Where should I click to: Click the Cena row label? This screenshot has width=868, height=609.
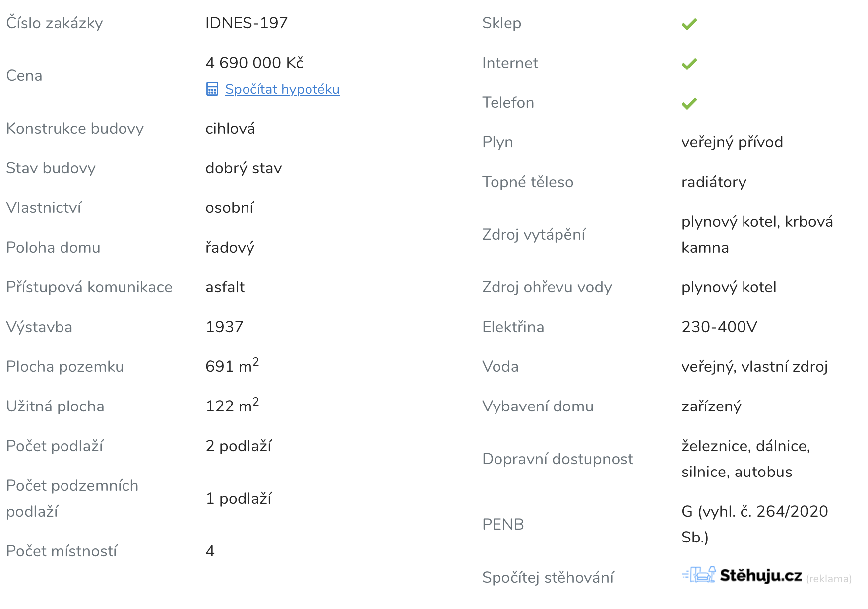coord(24,76)
